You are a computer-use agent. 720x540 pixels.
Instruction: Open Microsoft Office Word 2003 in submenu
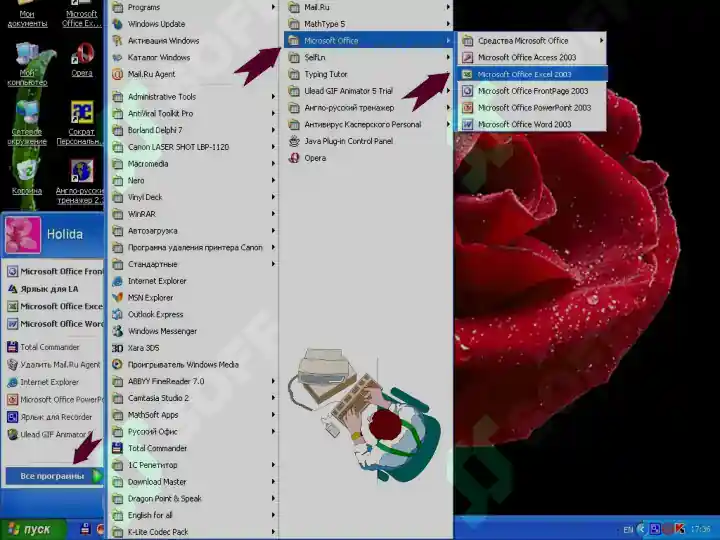pos(532,124)
